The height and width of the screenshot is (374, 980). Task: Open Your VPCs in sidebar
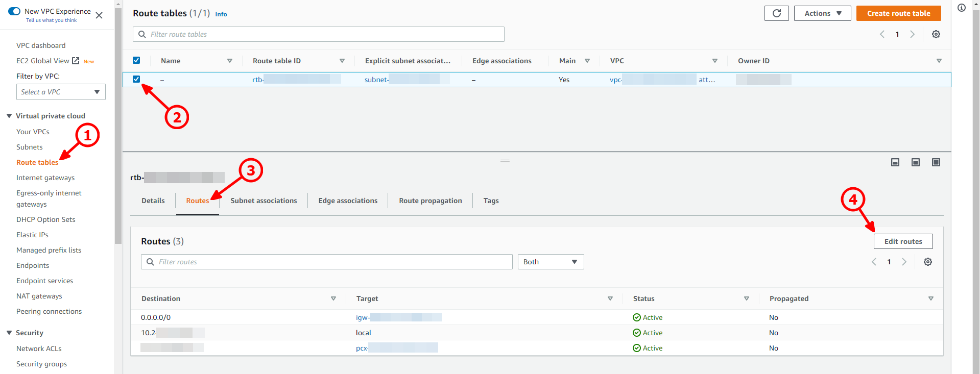(33, 132)
